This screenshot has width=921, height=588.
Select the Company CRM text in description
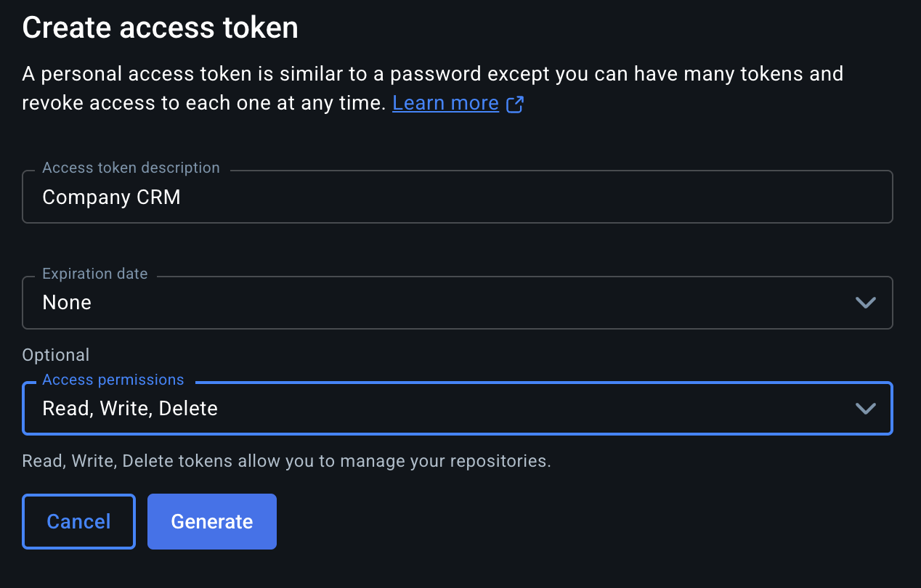(111, 197)
